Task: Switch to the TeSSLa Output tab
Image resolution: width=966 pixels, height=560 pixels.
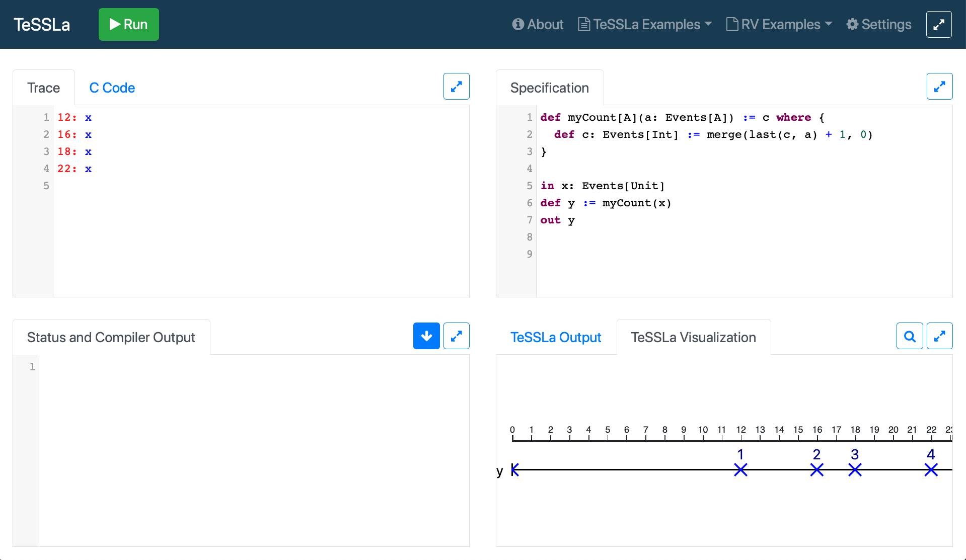Action: click(x=556, y=338)
